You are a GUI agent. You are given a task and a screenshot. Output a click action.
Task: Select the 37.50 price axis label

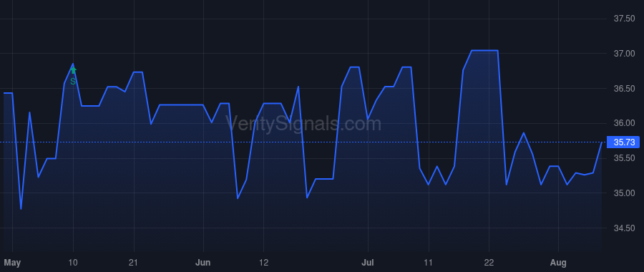point(624,19)
